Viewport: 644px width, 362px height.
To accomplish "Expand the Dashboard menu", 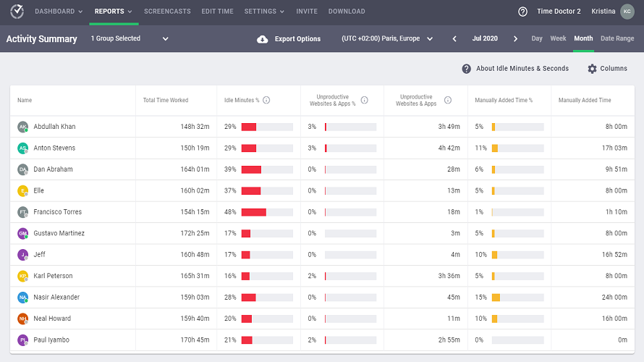I will click(x=59, y=12).
